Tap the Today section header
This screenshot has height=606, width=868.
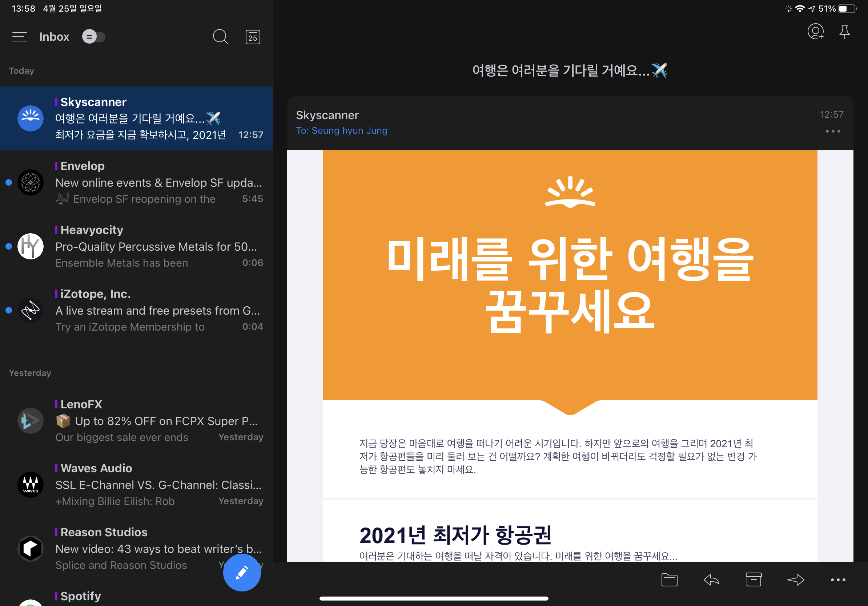click(x=21, y=70)
